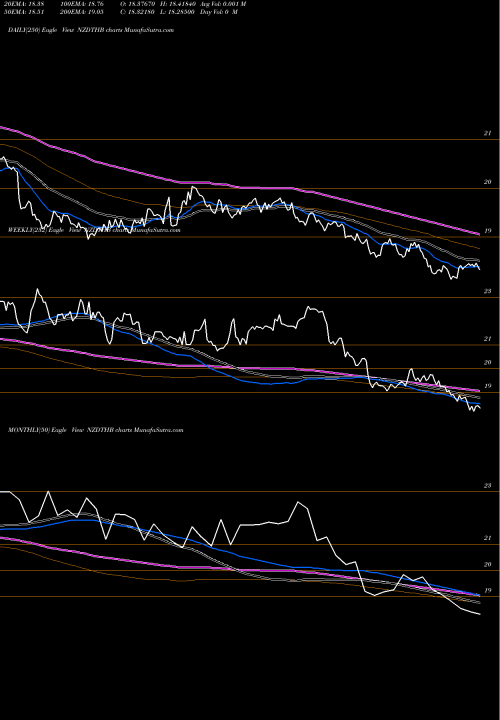
Task: Click the 19 axis label on weekly chart
Action: coord(487,386)
